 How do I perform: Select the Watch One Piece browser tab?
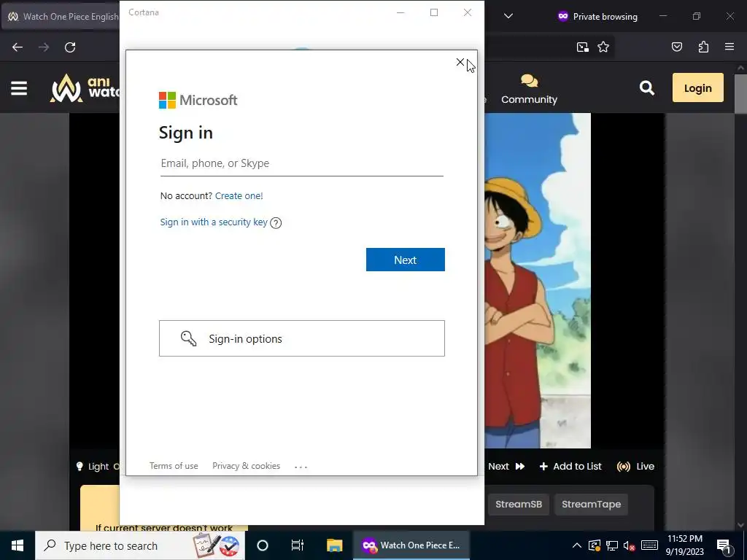(61, 16)
